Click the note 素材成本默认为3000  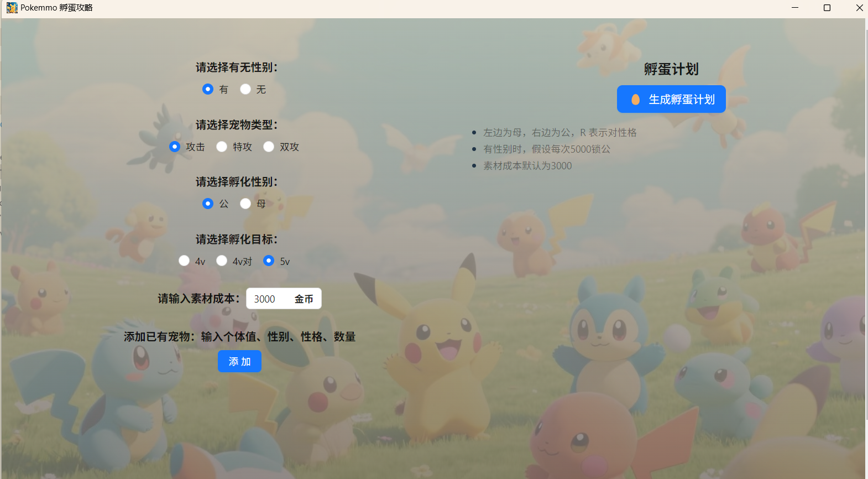point(527,166)
